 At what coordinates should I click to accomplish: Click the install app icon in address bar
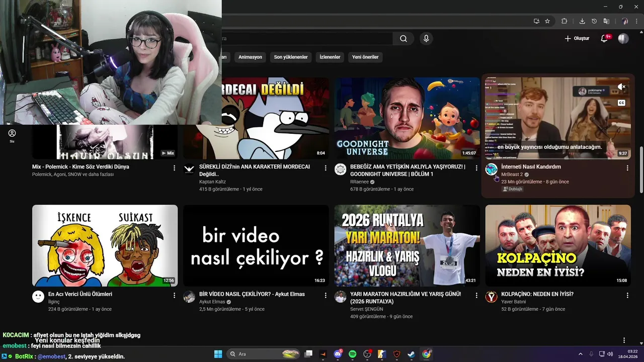[x=536, y=21]
